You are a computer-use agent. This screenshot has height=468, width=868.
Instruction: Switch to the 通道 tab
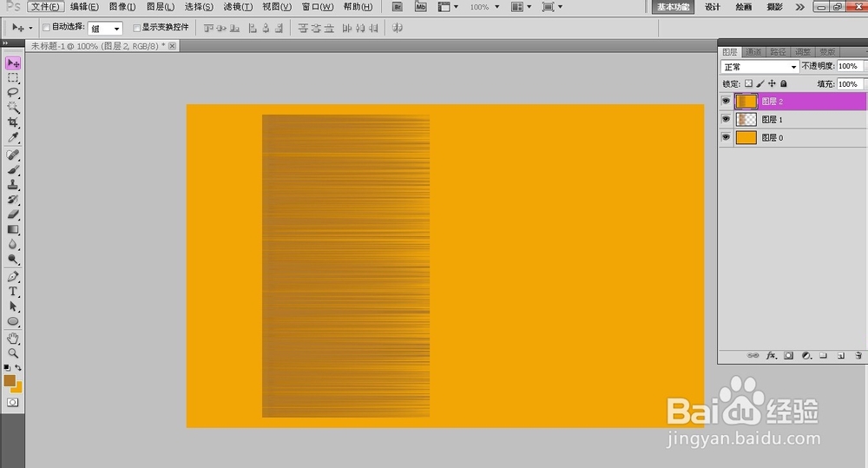(753, 51)
